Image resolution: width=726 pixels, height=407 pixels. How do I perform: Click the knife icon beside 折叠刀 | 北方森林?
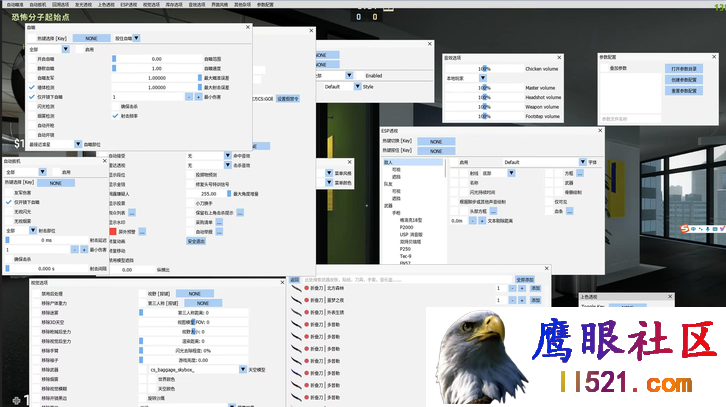pos(296,288)
